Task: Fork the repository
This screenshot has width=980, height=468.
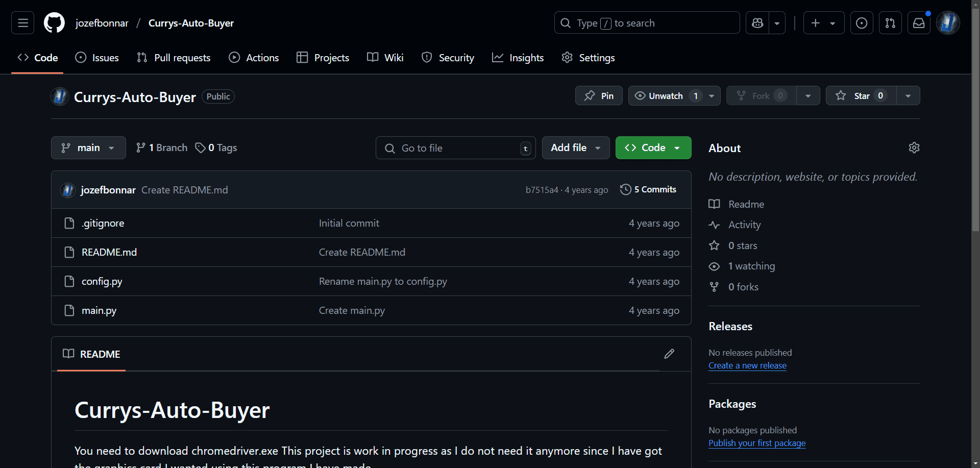Action: [761, 95]
